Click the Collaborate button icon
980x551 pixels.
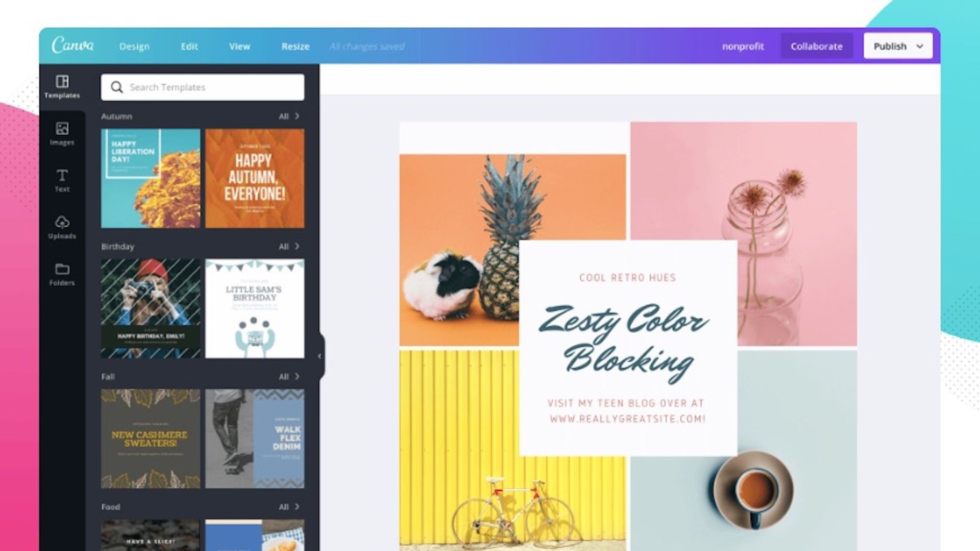tap(816, 46)
